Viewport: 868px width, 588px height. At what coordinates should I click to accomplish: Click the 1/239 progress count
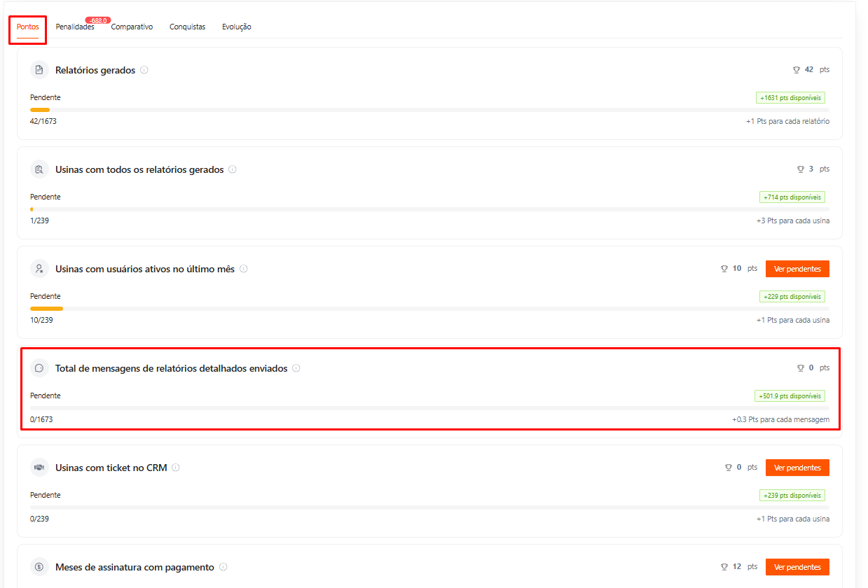pos(39,220)
